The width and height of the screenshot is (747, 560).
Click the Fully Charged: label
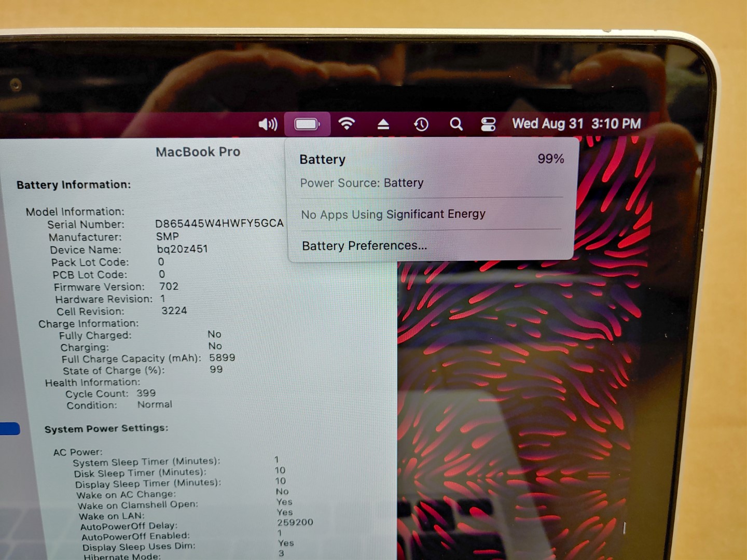(95, 335)
